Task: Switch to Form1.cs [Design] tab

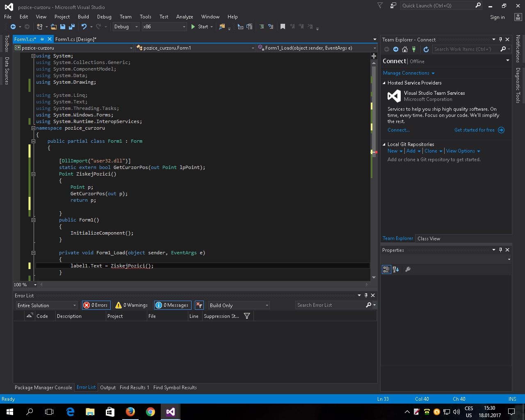Action: [x=76, y=39]
